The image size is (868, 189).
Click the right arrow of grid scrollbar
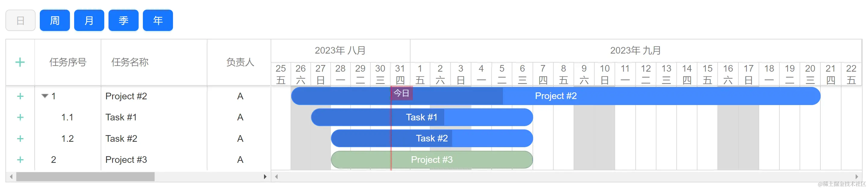(x=265, y=177)
